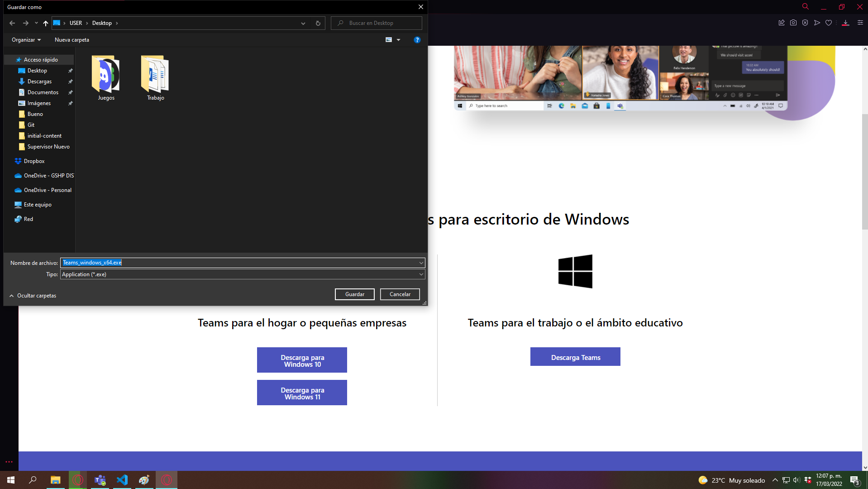Open File Explorer from taskbar

tap(55, 480)
